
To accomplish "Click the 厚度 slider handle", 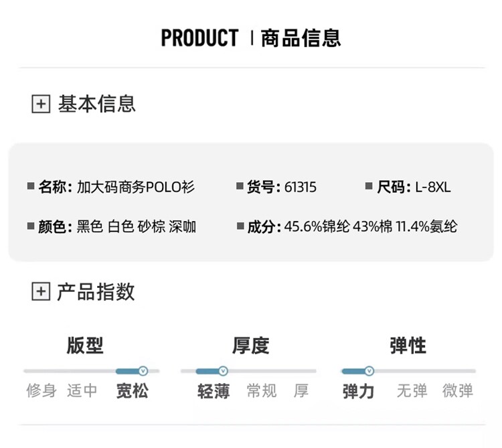I will [223, 371].
